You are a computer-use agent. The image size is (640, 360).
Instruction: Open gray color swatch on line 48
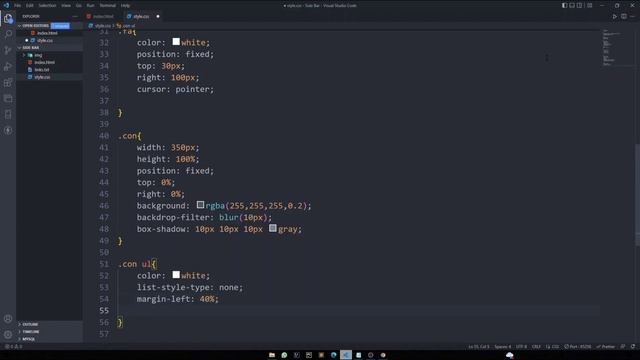click(273, 228)
